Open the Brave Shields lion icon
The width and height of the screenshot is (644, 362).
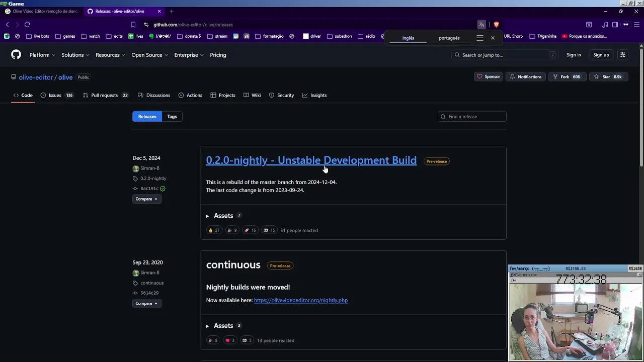point(496,25)
